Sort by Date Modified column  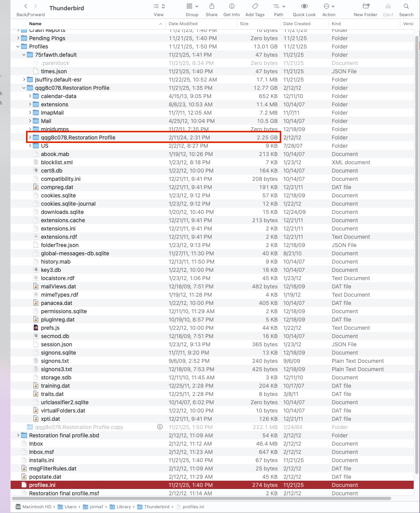tap(183, 24)
